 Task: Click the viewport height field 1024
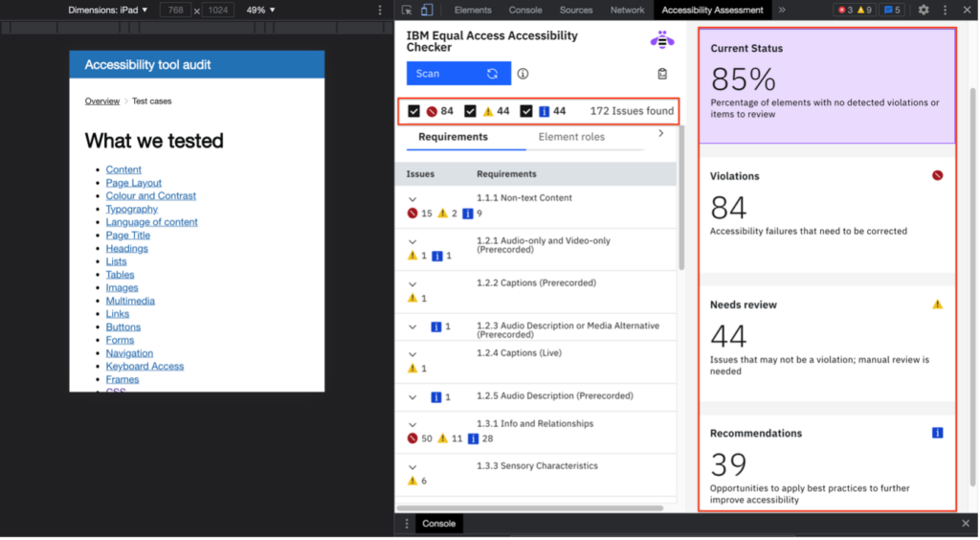click(217, 10)
